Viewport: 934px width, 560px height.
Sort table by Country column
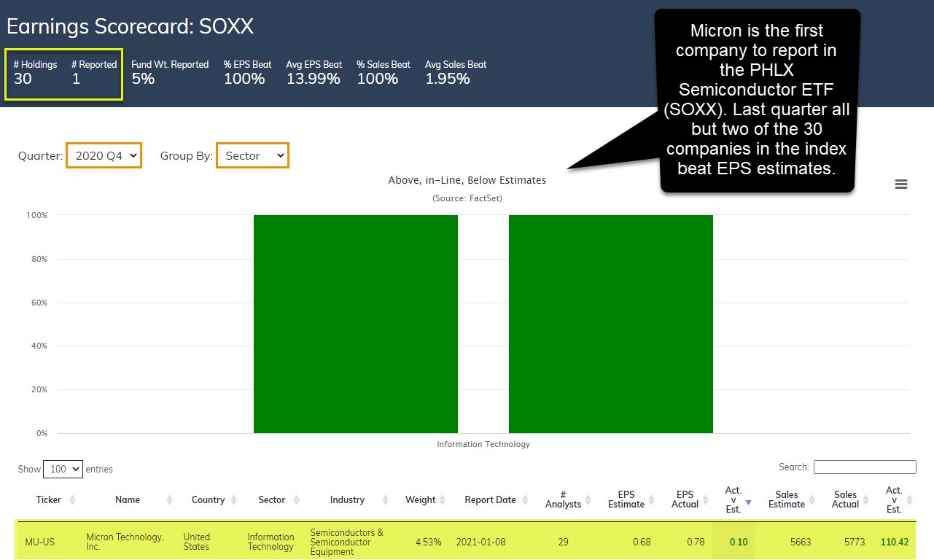[214, 499]
